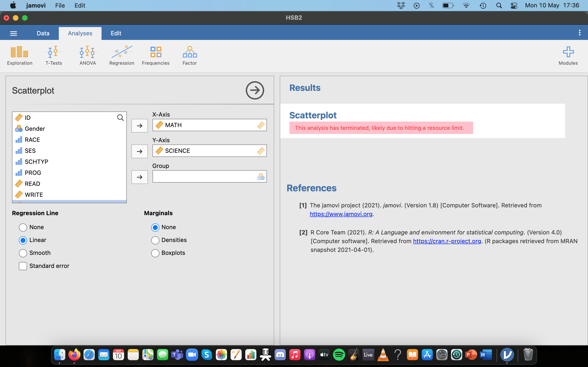Switch to the Data tab

click(x=43, y=33)
